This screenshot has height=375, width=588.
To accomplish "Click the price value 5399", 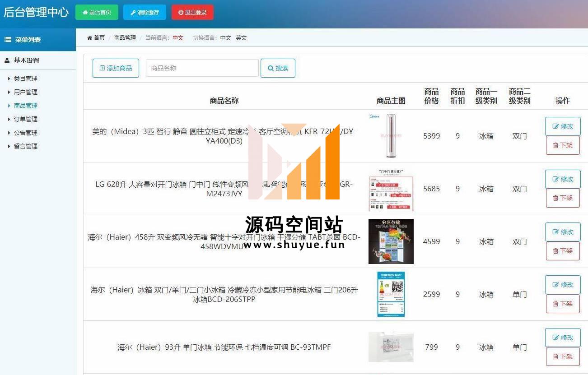I will [431, 136].
